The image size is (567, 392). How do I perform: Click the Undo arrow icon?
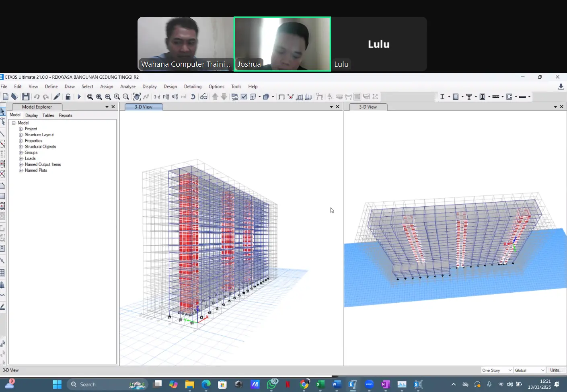37,96
